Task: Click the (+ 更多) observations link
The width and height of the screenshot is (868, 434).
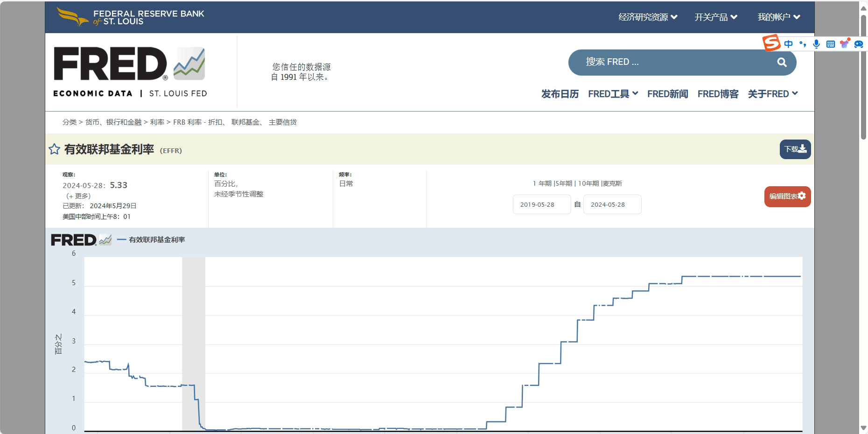Action: tap(78, 196)
